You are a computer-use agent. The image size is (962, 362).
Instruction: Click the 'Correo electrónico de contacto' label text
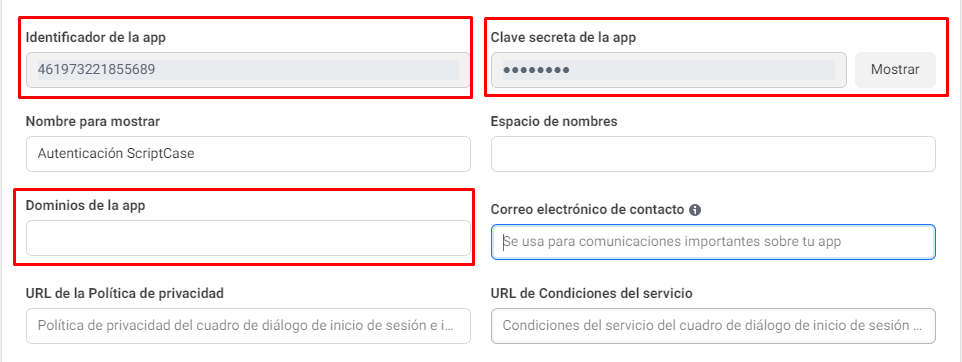(587, 209)
